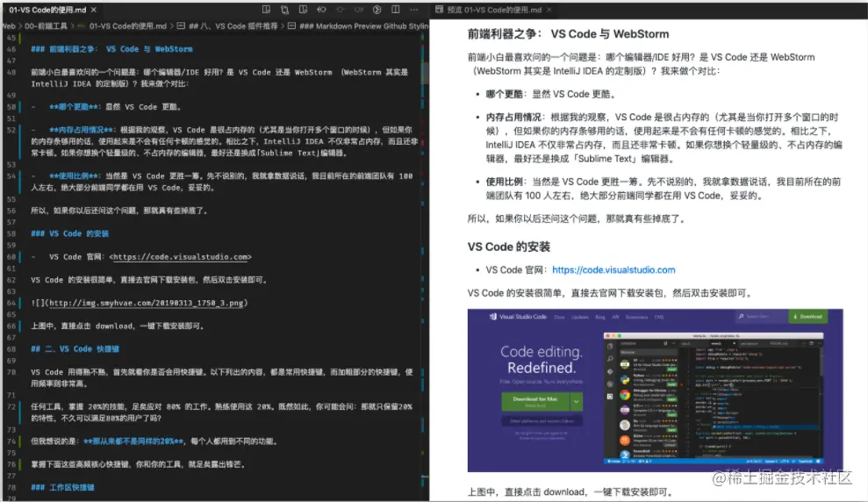868x502 pixels.
Task: Click the '### VS Code 的安装' heading on line 58
Action: click(69, 233)
